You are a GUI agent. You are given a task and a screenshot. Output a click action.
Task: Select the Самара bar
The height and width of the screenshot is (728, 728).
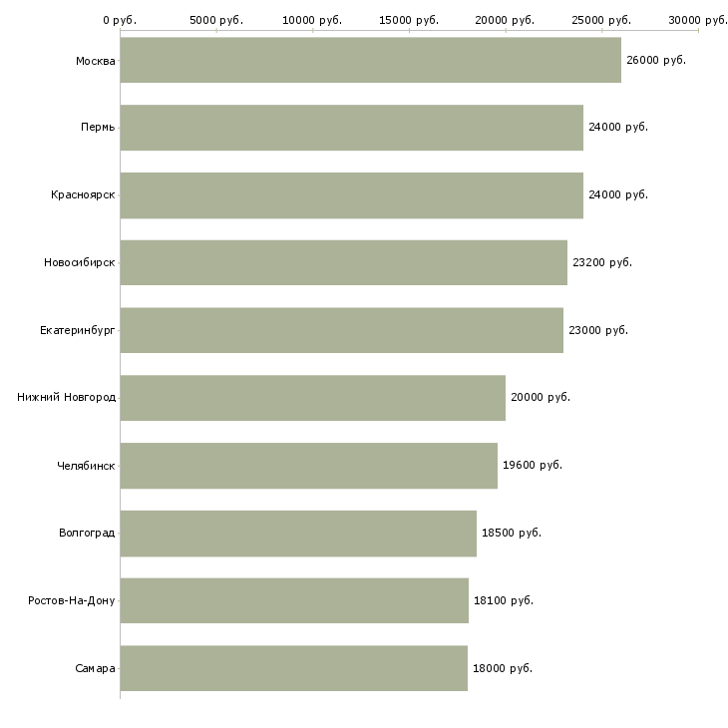click(x=293, y=668)
